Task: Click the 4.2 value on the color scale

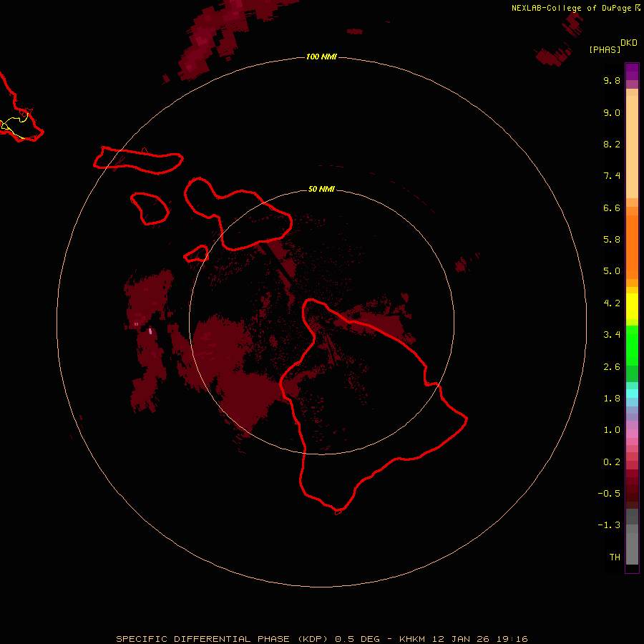Action: point(612,303)
